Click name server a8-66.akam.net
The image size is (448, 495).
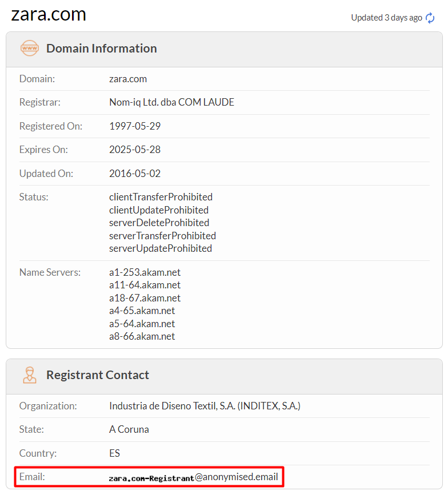pyautogui.click(x=142, y=336)
